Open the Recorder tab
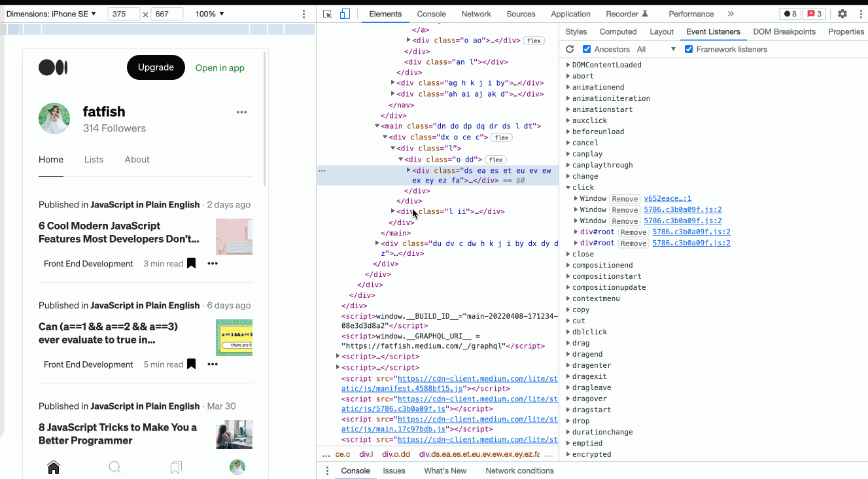Screen dimensions: 868x479 (627, 14)
